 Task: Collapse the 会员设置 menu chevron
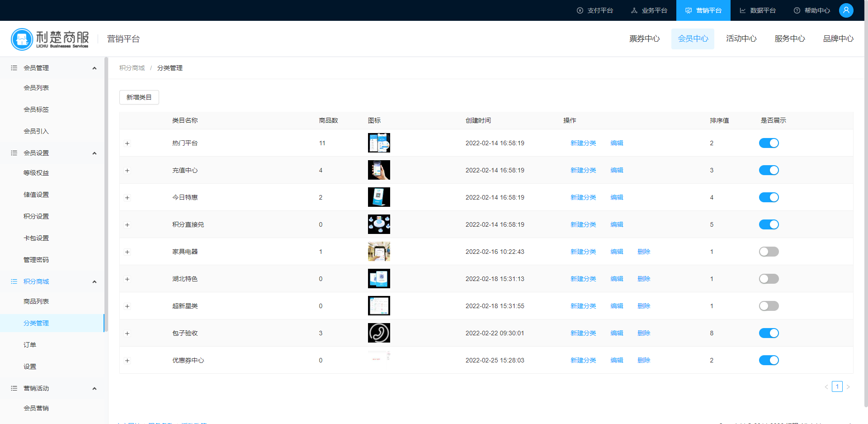coord(94,153)
